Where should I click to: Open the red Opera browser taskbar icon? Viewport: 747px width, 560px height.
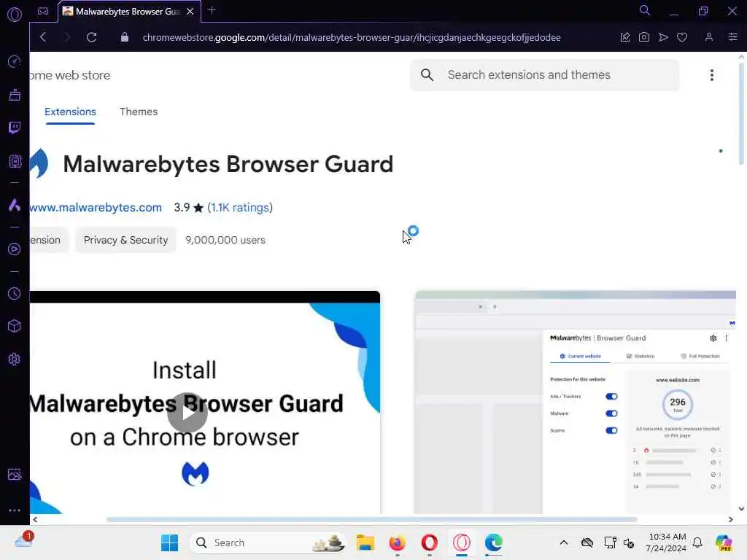coord(429,542)
